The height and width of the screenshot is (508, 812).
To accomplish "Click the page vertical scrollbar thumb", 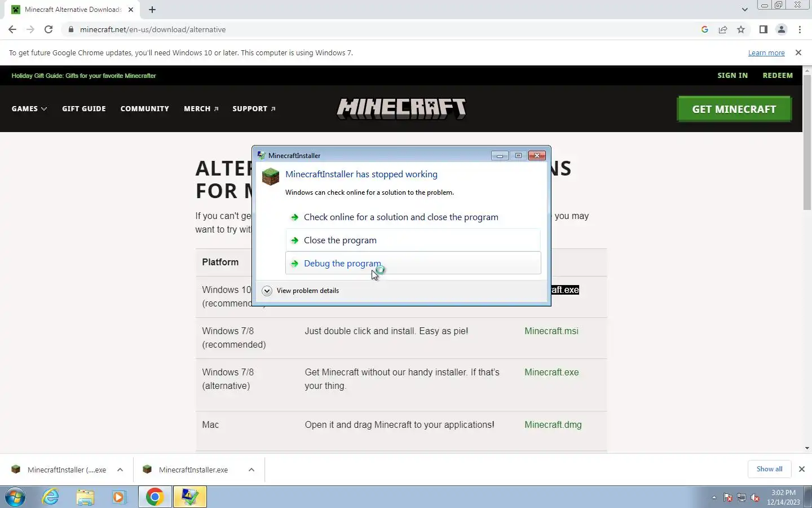I will coord(807,142).
